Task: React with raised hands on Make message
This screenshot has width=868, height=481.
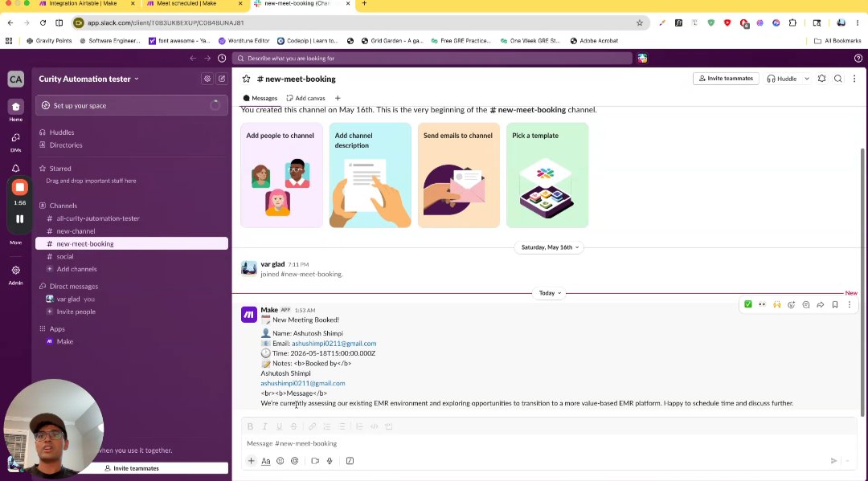Action: click(776, 304)
